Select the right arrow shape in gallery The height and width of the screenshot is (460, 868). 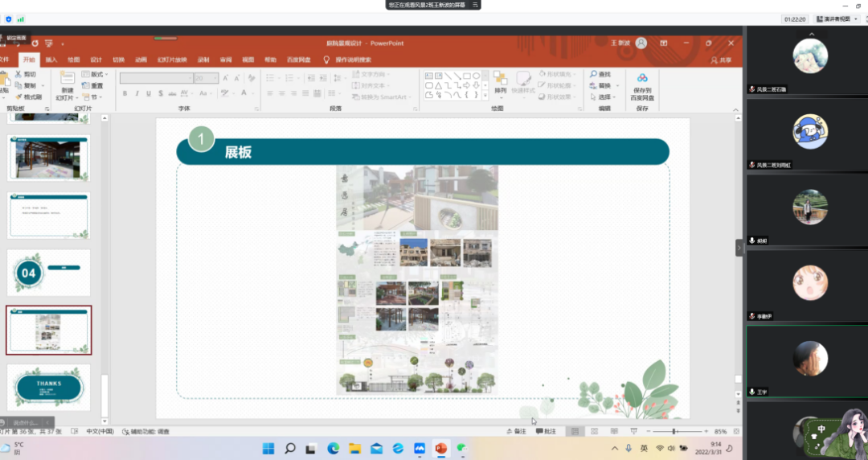[467, 85]
